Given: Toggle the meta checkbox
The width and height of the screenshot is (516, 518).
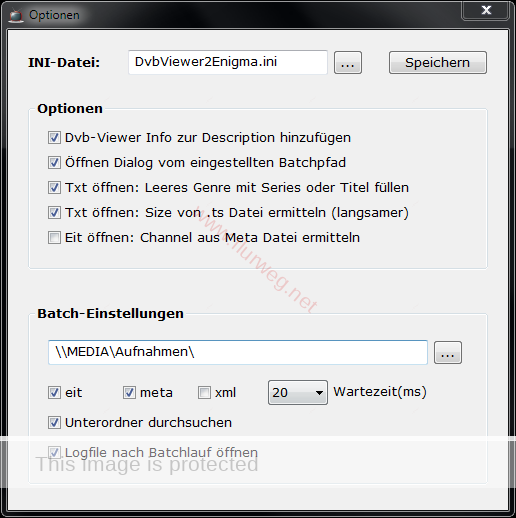Looking at the screenshot, I should [129, 392].
